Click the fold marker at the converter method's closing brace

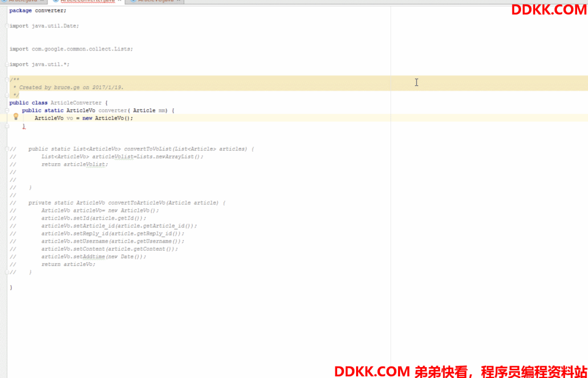pyautogui.click(x=7, y=126)
